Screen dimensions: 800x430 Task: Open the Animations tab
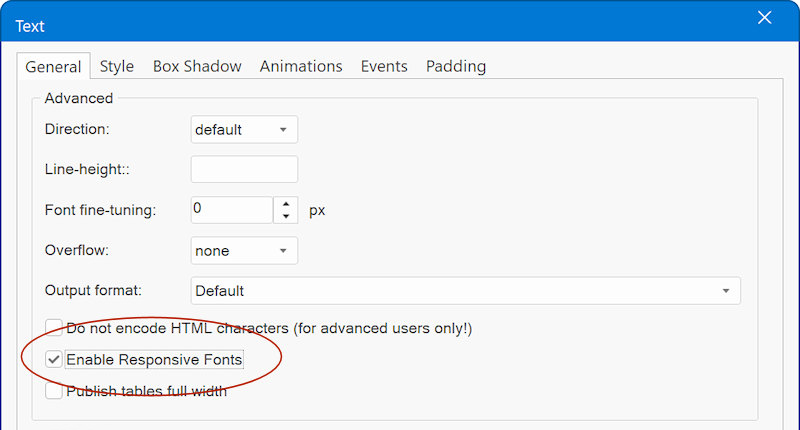click(301, 67)
